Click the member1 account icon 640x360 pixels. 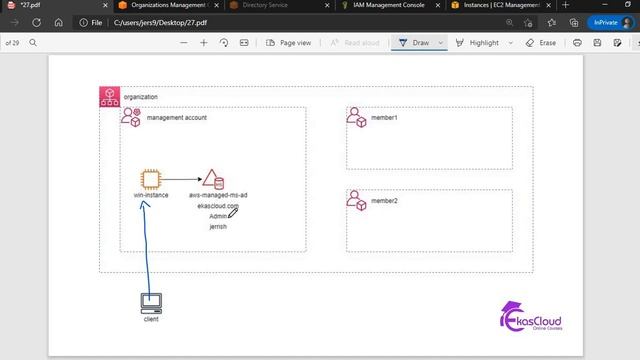point(357,118)
